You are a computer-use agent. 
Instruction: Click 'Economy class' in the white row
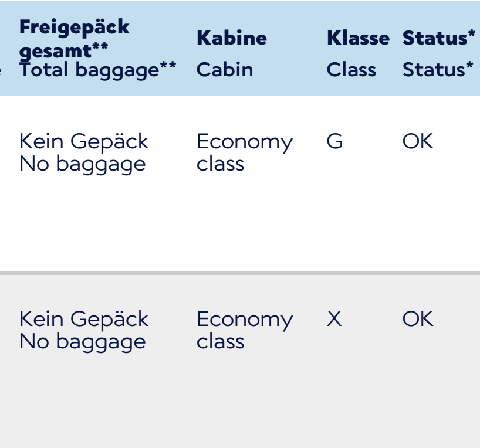244,152
